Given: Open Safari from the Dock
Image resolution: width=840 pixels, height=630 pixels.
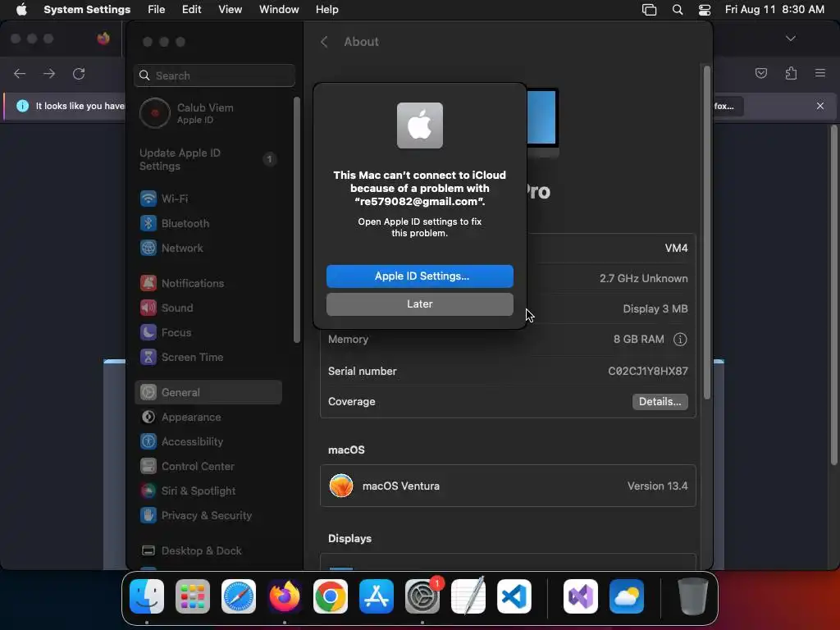Looking at the screenshot, I should (x=239, y=596).
